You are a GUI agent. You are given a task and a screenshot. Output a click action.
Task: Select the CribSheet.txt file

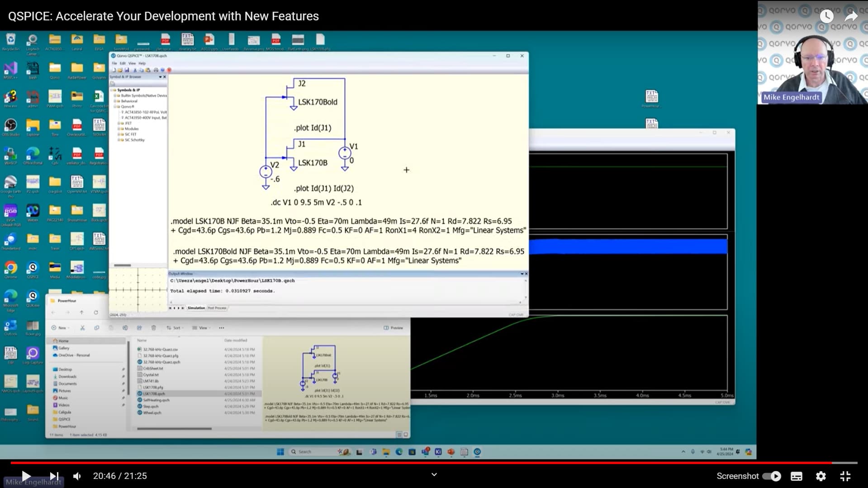(x=153, y=368)
